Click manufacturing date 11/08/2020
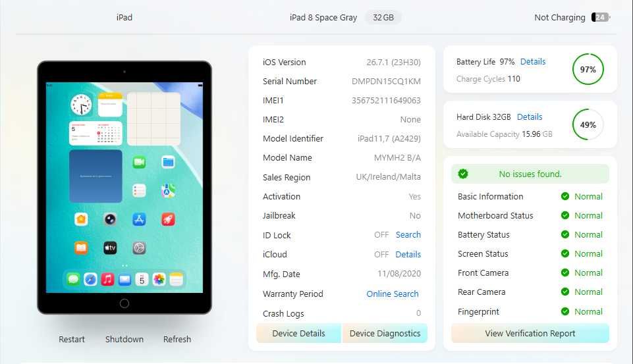The width and height of the screenshot is (633, 364). pos(399,274)
